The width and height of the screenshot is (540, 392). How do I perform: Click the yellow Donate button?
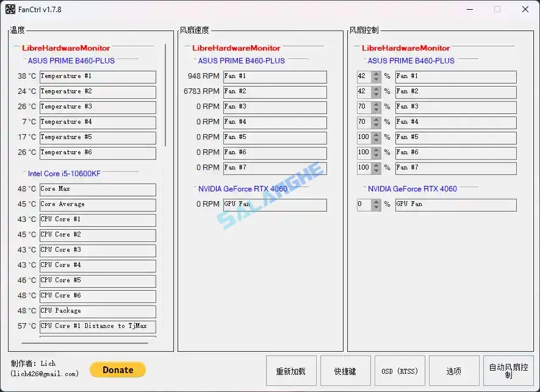tap(117, 369)
